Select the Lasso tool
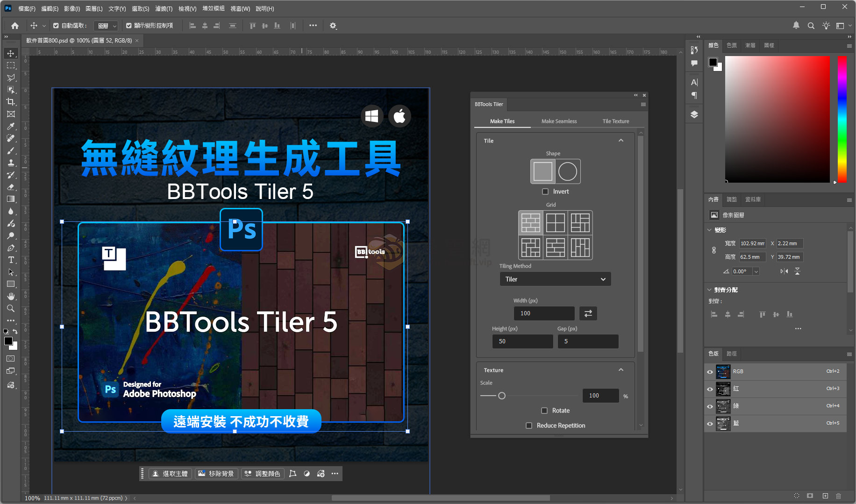The height and width of the screenshot is (504, 856). pos(11,78)
